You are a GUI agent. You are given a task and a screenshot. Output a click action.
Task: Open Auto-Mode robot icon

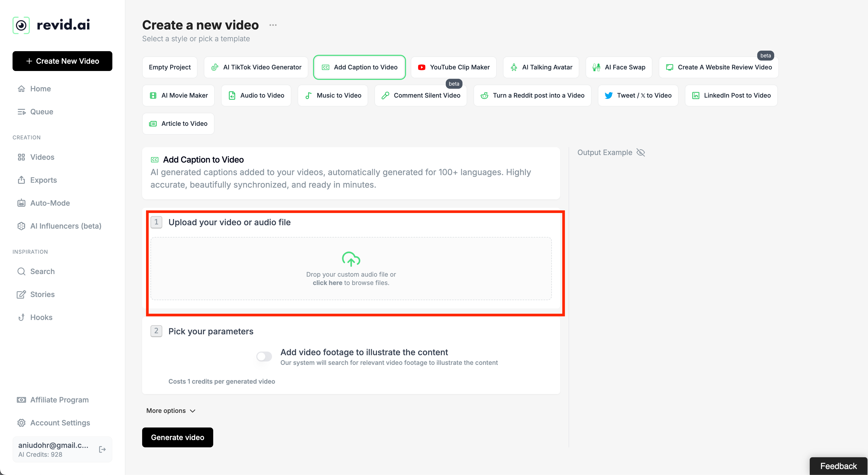pyautogui.click(x=21, y=203)
